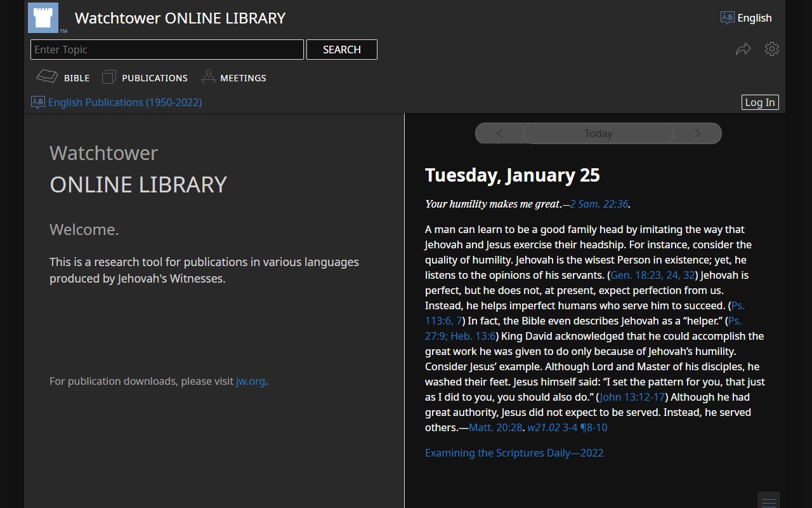Click the SEARCH button
The height and width of the screenshot is (508, 812).
(x=342, y=50)
